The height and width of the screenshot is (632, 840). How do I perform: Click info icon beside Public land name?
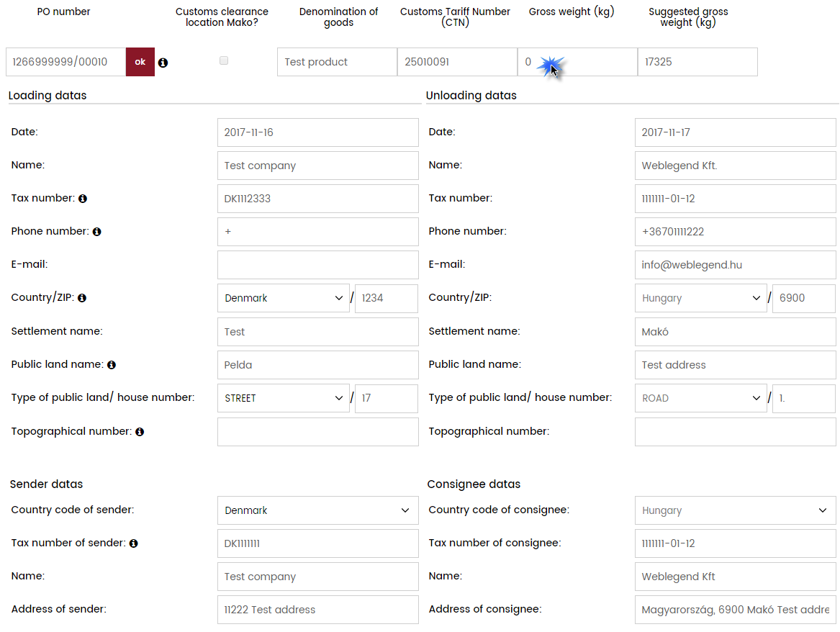pos(112,365)
